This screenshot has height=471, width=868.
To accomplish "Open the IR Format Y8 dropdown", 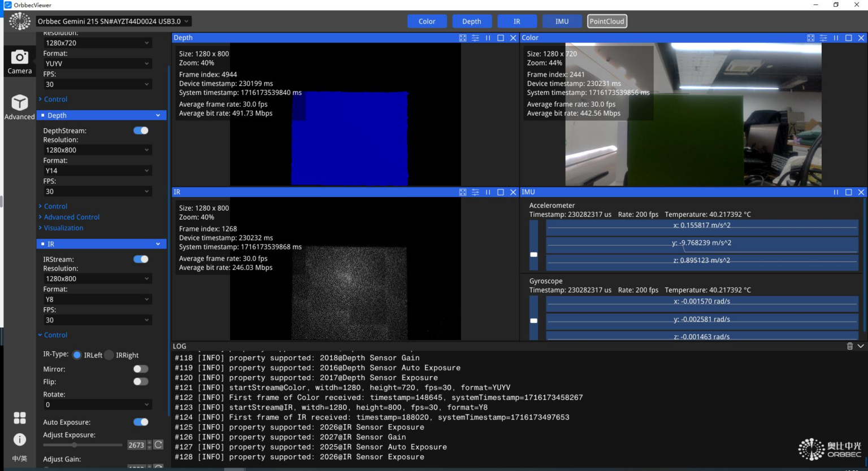I will 97,299.
